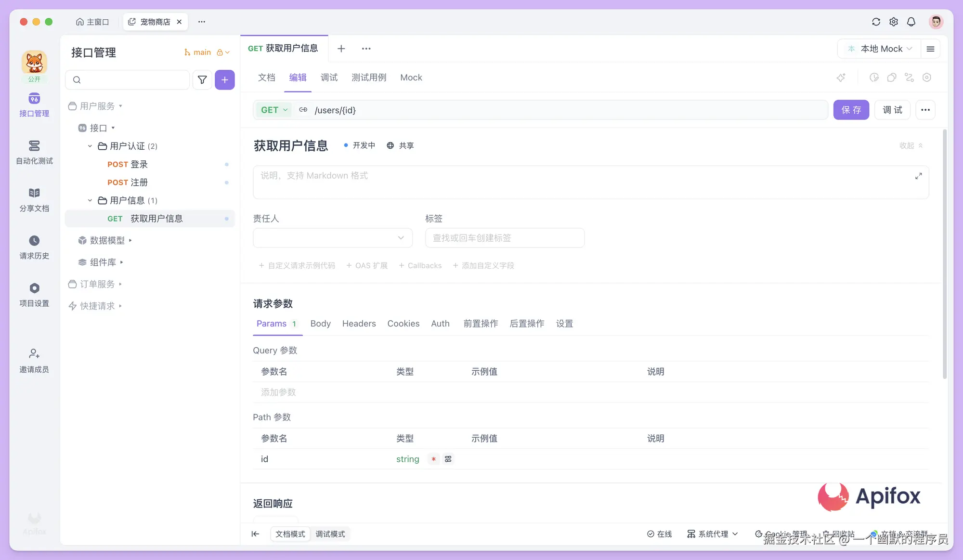Open the comments bubble icon near top right

coord(892,77)
